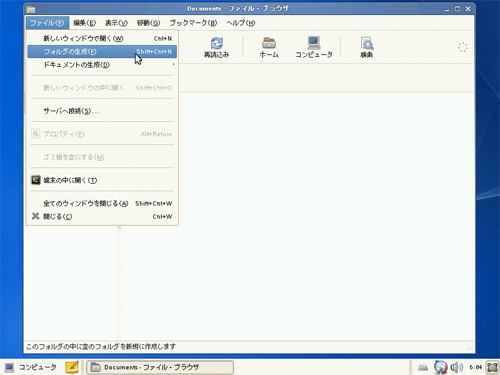
Task: Select サーバへ接続(S)... menu entry
Action: pos(102,111)
